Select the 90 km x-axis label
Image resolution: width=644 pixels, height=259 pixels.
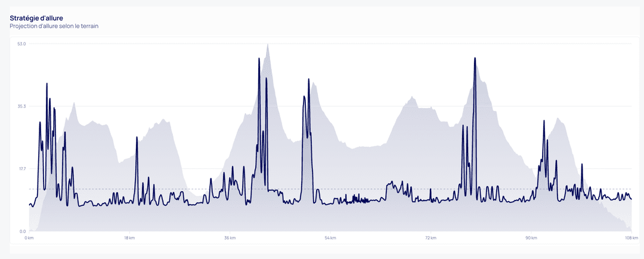tap(531, 238)
